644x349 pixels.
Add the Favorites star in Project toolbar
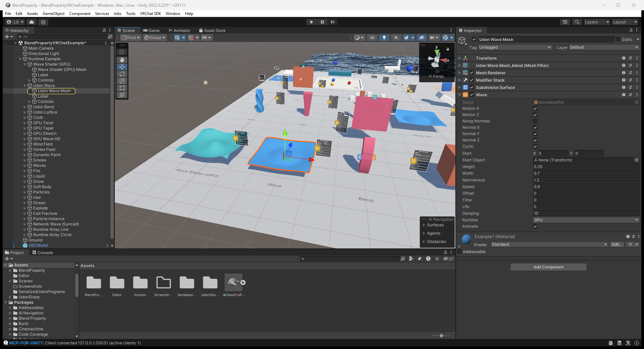pos(437,259)
